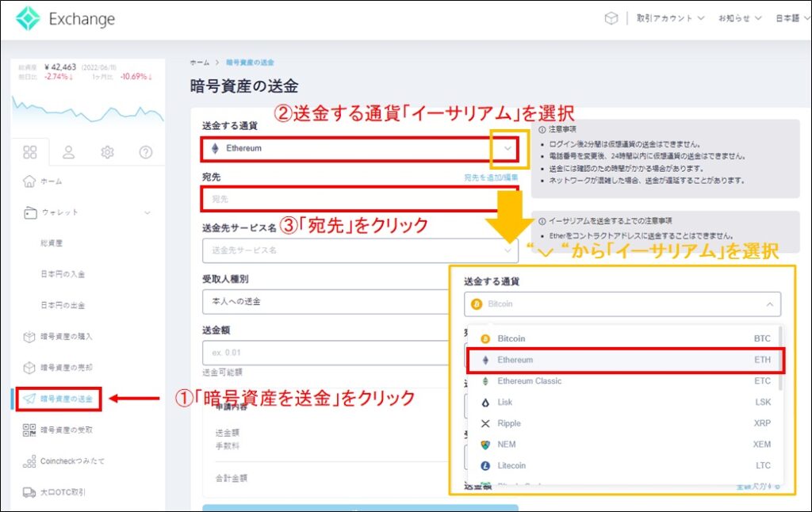
Task: Click the paper plane 暗号資産の送金 icon
Action: (29, 399)
